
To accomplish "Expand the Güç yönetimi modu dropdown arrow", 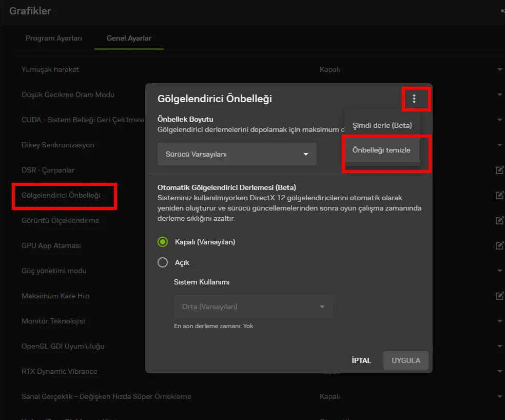I will (x=499, y=271).
